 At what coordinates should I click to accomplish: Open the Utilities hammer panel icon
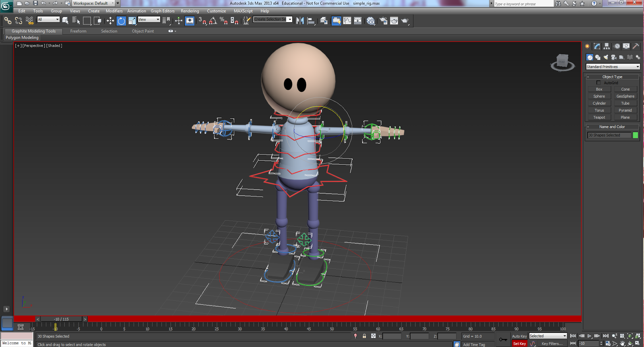636,46
